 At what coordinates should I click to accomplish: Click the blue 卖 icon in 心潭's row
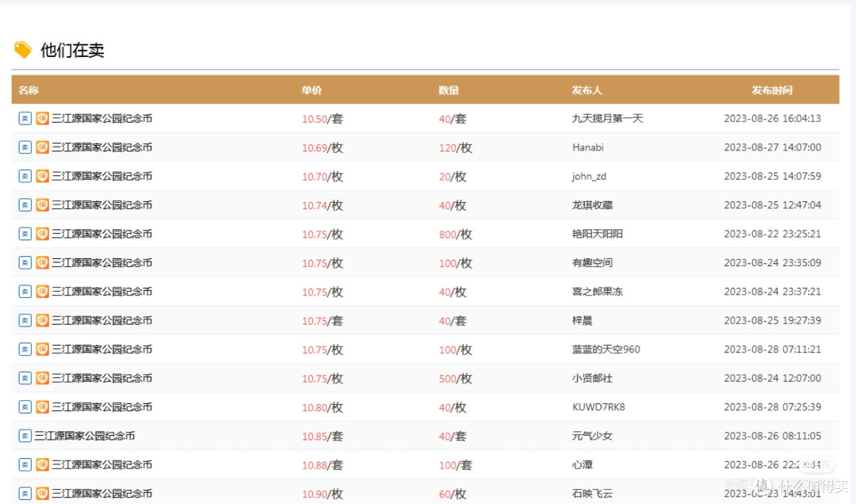pos(25,465)
